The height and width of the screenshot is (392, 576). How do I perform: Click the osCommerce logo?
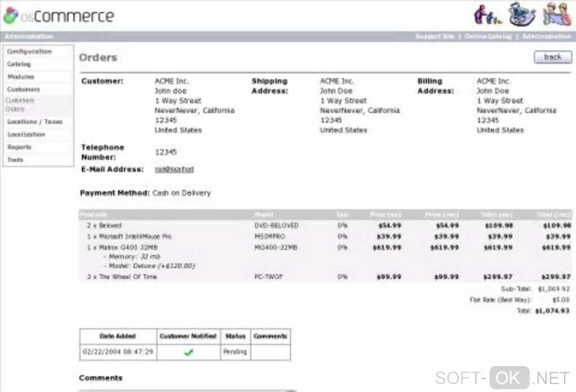click(x=59, y=16)
